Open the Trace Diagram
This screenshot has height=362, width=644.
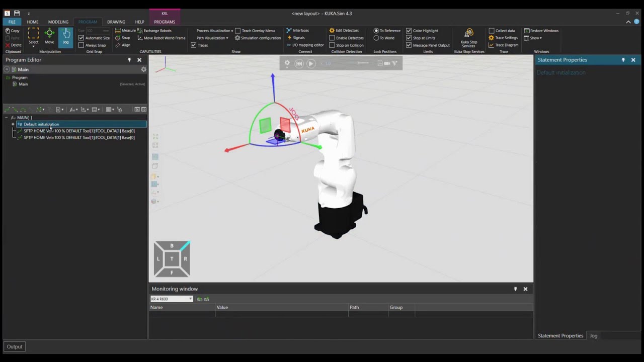(x=504, y=45)
